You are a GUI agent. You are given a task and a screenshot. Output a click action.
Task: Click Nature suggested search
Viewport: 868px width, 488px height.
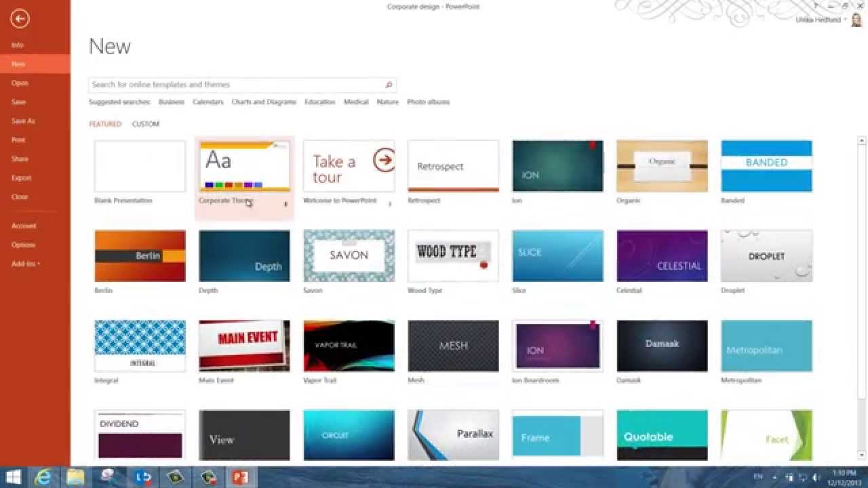click(x=388, y=102)
